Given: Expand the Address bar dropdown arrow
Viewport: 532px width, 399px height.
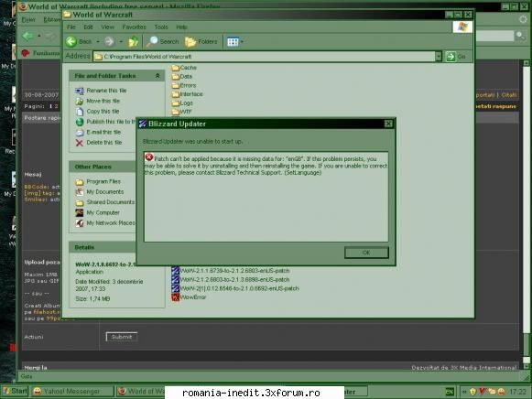Looking at the screenshot, I should 439,56.
